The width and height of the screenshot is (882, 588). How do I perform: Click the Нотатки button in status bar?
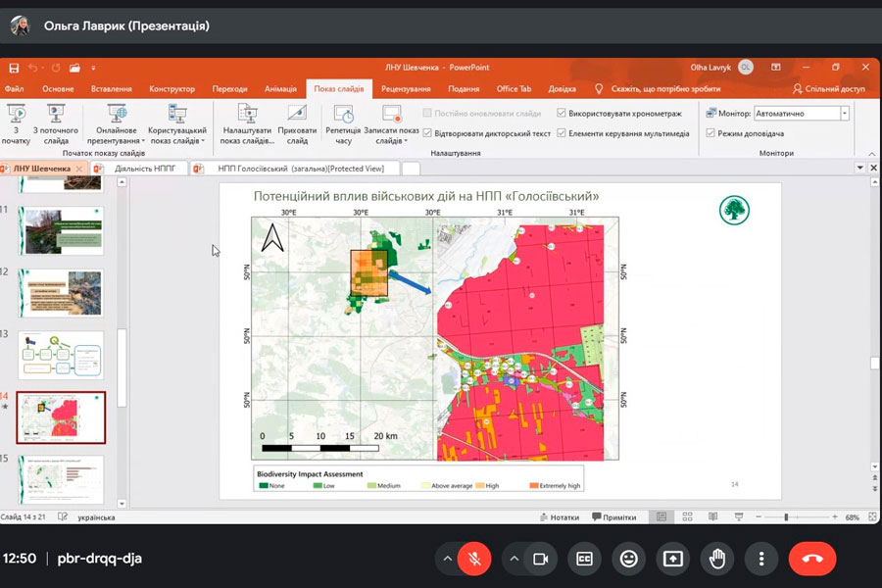pyautogui.click(x=559, y=517)
